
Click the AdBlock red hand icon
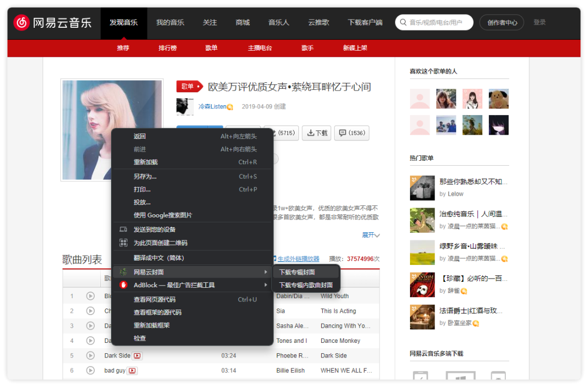123,285
